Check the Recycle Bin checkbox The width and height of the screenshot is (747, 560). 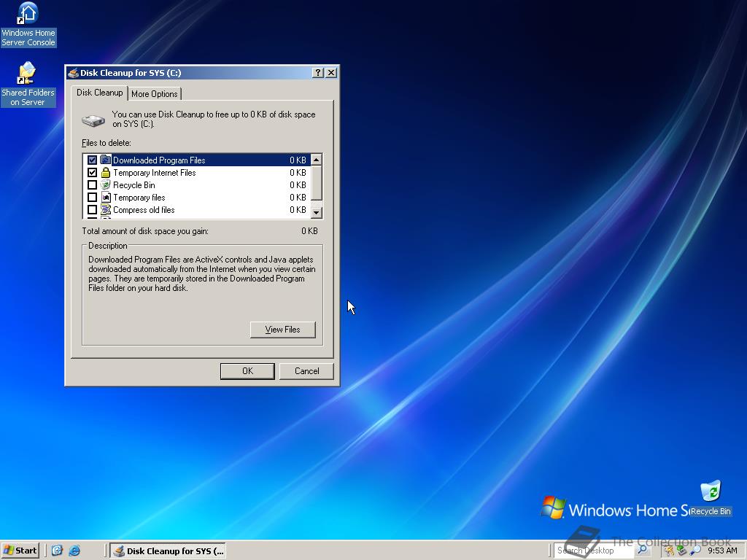coord(92,184)
